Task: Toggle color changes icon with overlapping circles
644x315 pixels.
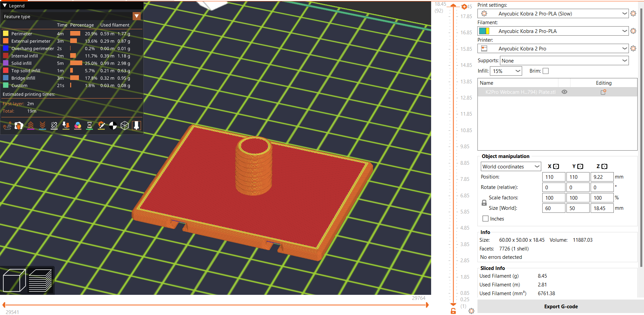Action: coord(78,126)
